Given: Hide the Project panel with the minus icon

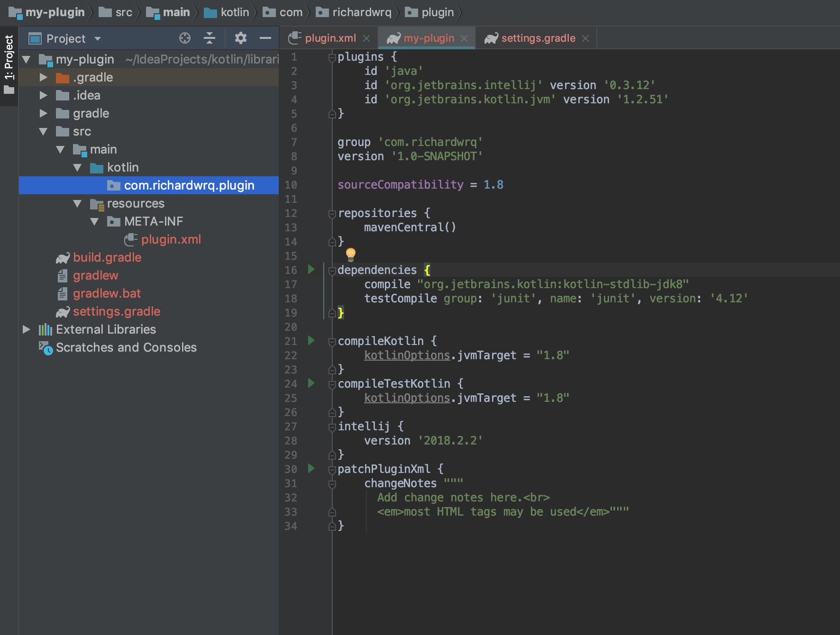Looking at the screenshot, I should pyautogui.click(x=266, y=38).
